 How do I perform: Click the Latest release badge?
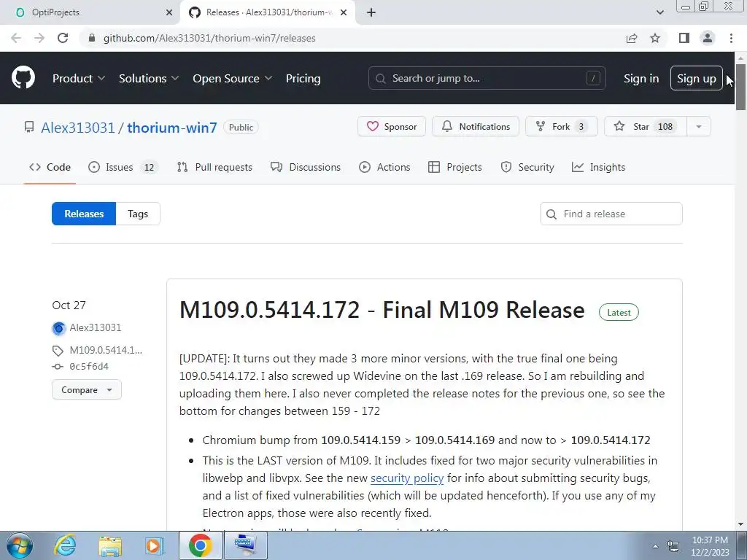pos(619,312)
